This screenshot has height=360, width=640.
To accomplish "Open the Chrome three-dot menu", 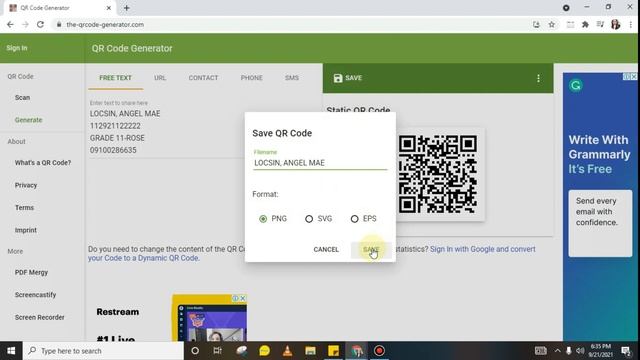I will tap(631, 24).
